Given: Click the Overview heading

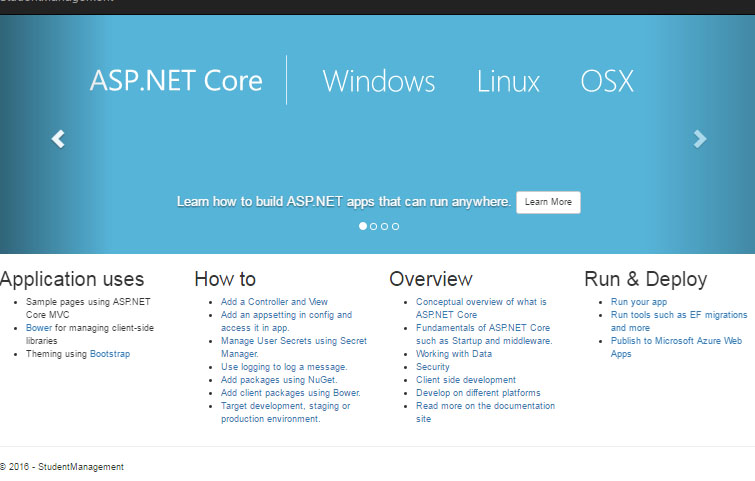Looking at the screenshot, I should click(431, 279).
